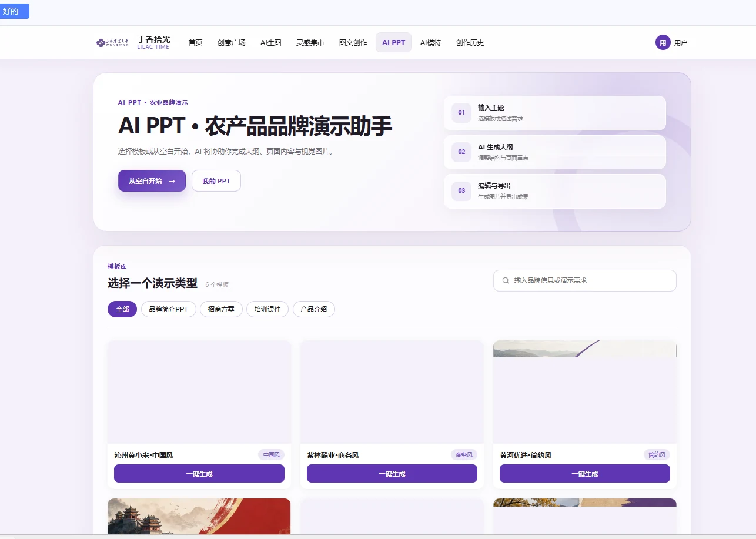
Task: Click the 好的 button at top left
Action: [14, 11]
